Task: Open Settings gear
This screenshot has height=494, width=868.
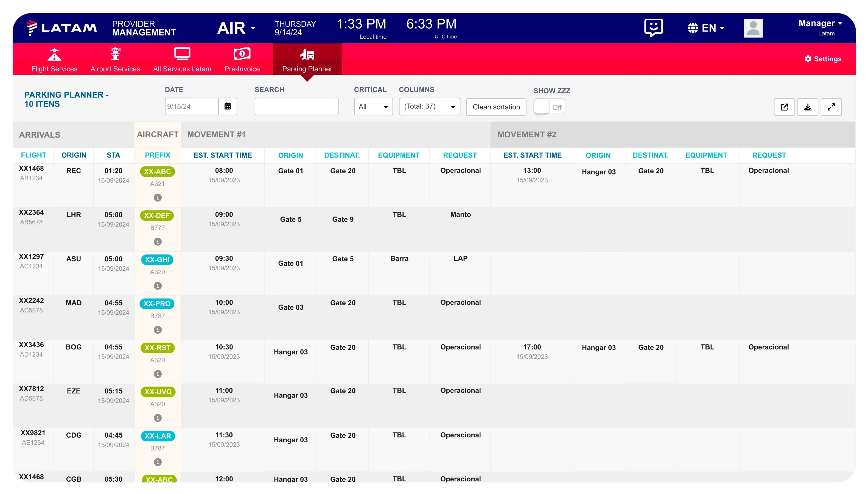Action: (x=823, y=59)
